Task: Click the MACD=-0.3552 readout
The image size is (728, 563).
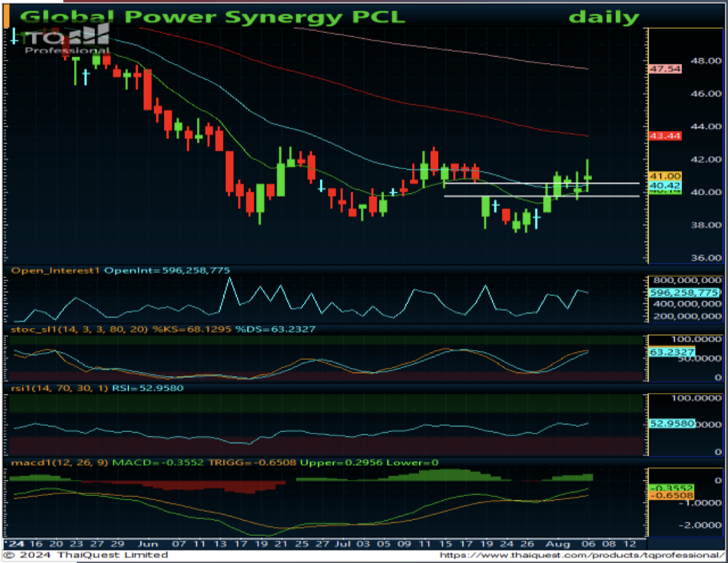Action: (158, 463)
